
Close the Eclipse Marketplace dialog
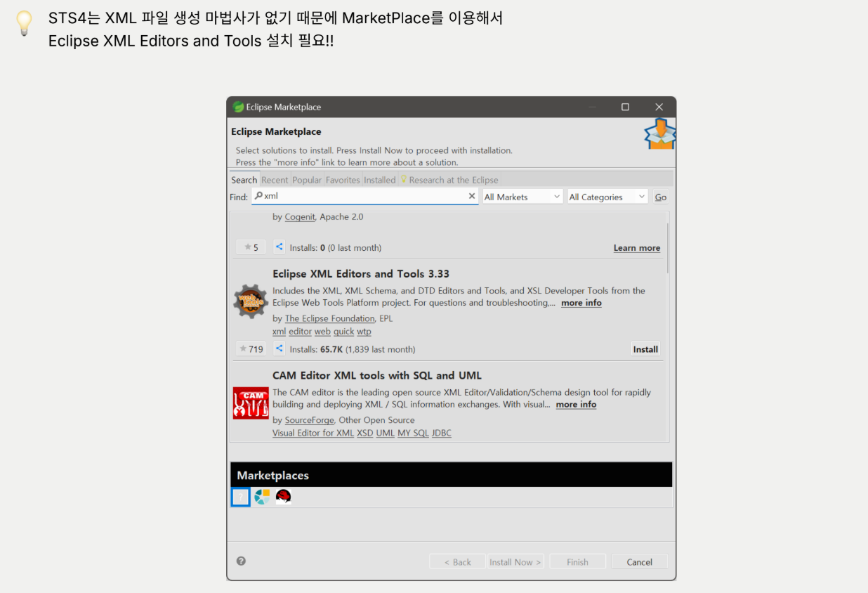pos(659,107)
